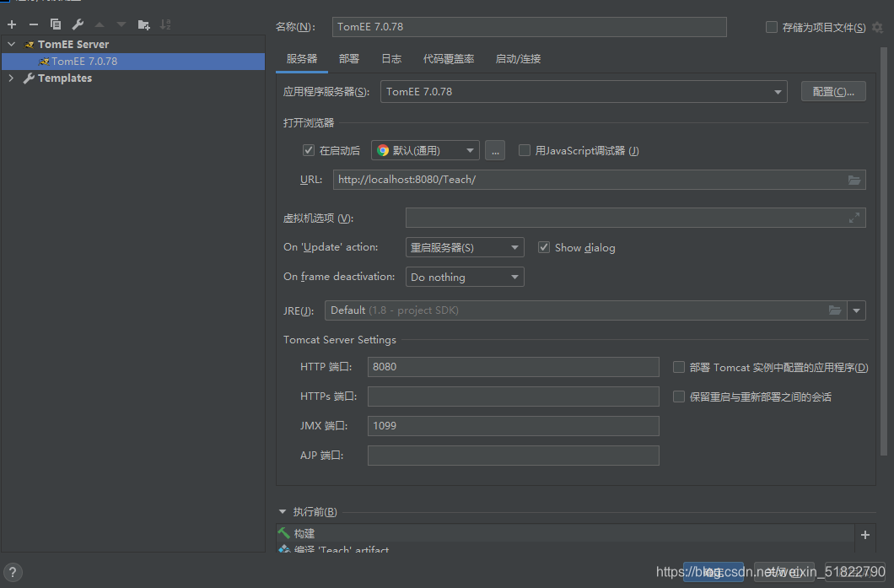The height and width of the screenshot is (588, 894).
Task: Open 应用程序服务器 dropdown
Action: pos(584,91)
